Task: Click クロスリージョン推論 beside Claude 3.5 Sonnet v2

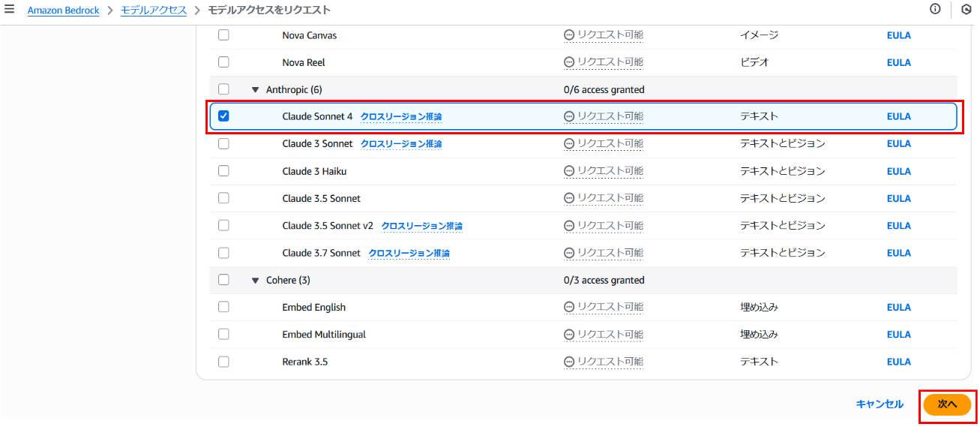Action: [x=422, y=226]
